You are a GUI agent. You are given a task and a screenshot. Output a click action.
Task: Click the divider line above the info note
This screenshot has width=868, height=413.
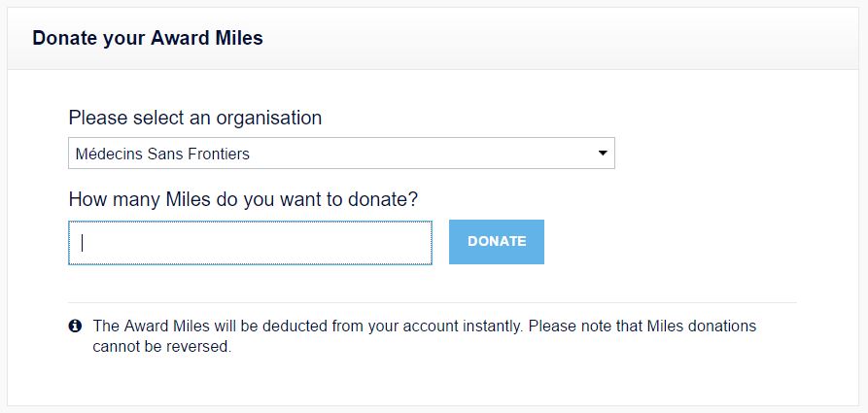(433, 303)
